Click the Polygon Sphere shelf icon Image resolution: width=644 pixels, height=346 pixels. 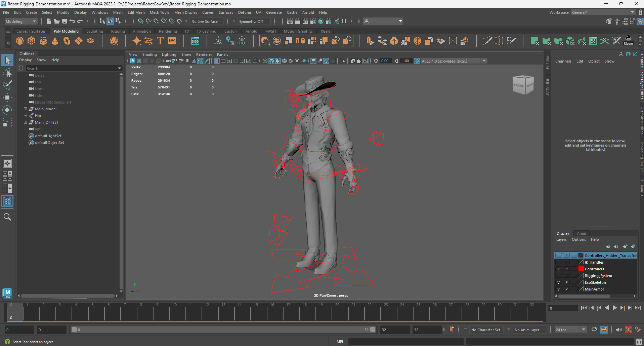point(20,41)
